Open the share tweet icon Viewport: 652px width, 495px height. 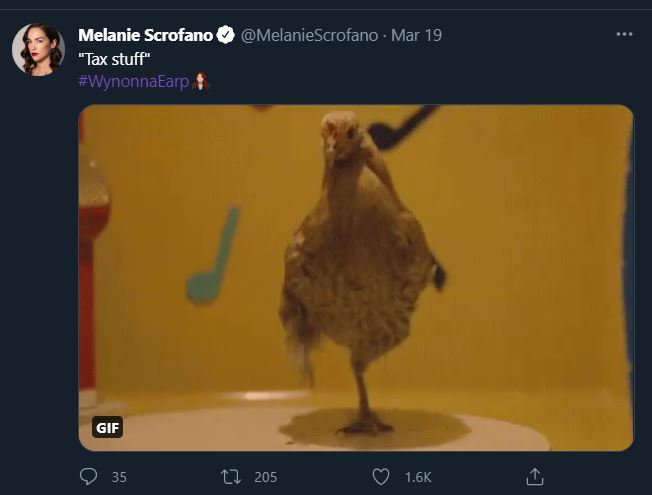535,477
